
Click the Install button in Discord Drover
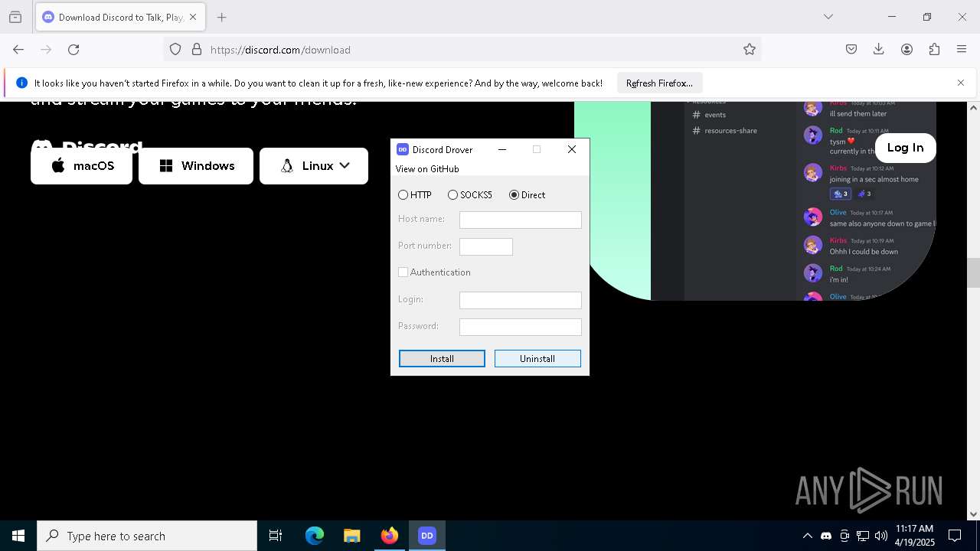coord(442,359)
